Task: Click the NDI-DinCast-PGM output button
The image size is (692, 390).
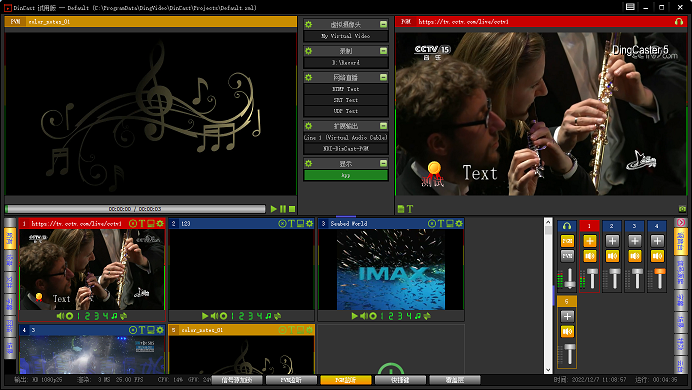Action: [x=346, y=149]
